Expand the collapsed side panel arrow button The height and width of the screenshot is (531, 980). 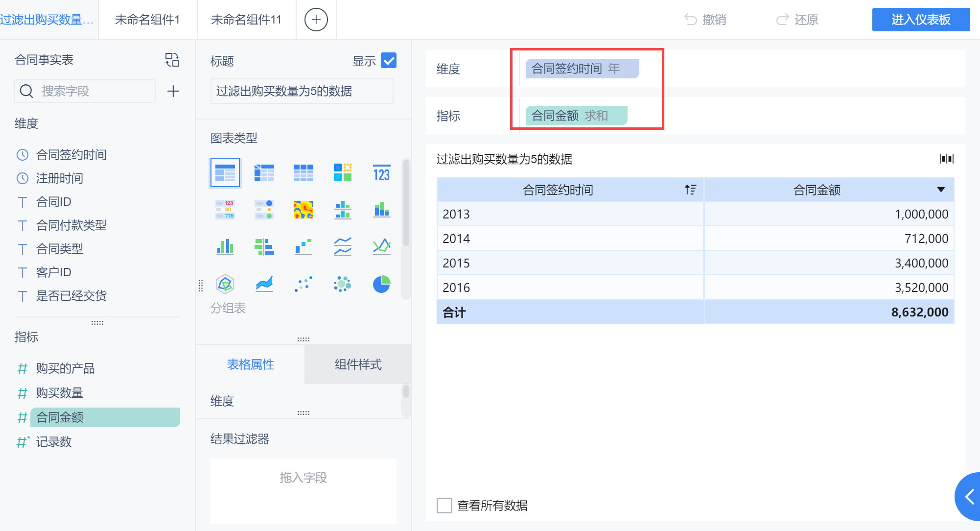pyautogui.click(x=969, y=497)
